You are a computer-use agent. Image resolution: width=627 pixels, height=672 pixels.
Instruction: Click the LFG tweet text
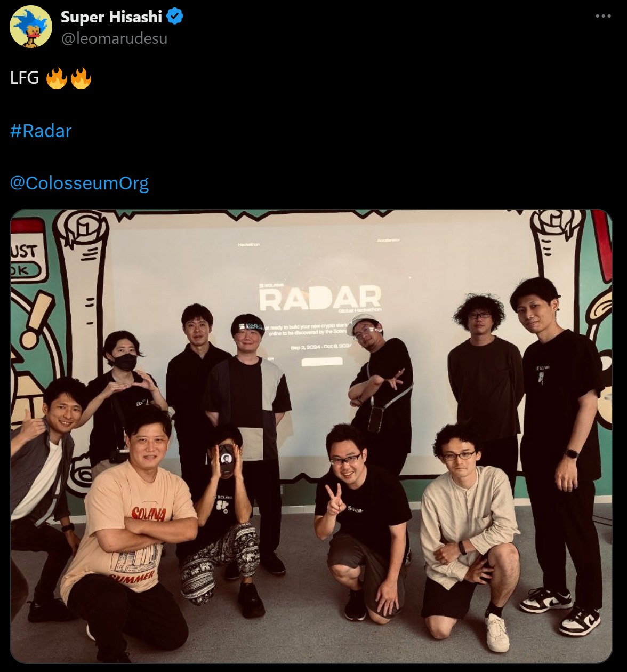click(x=25, y=78)
